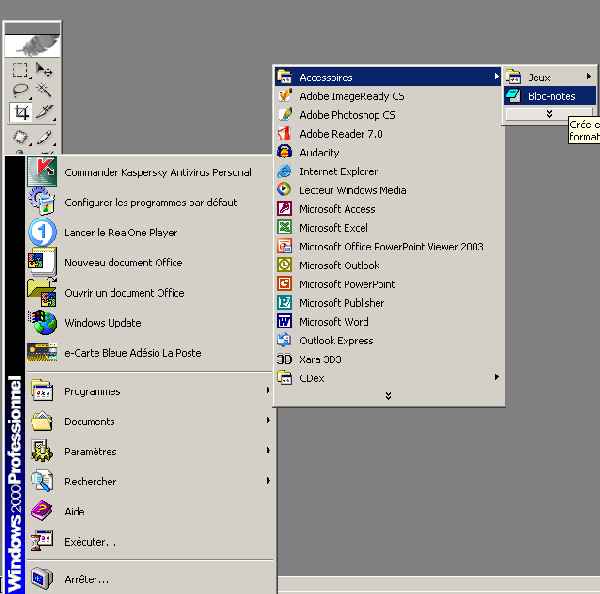The width and height of the screenshot is (600, 594).
Task: Click the Kaspersky Antivirus icon
Action: (42, 171)
